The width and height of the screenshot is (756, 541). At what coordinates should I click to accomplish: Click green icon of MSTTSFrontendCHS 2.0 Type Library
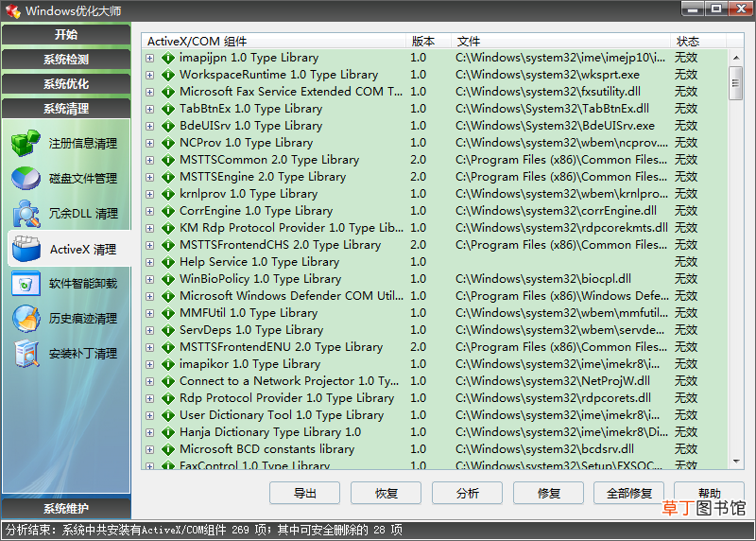168,245
